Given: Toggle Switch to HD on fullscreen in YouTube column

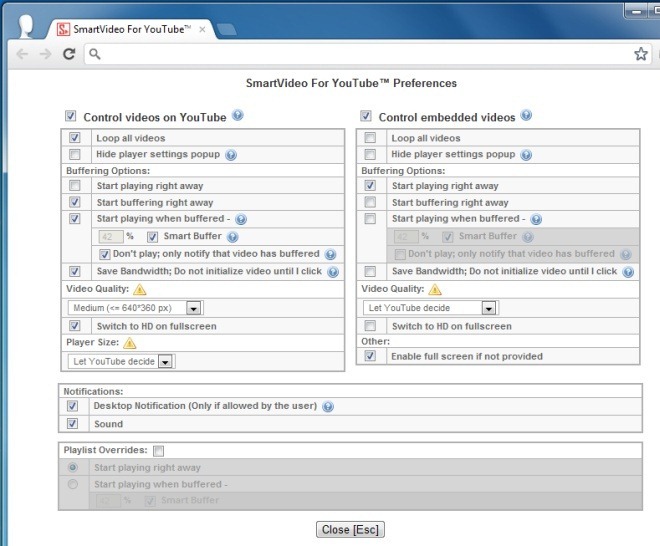Looking at the screenshot, I should point(75,326).
